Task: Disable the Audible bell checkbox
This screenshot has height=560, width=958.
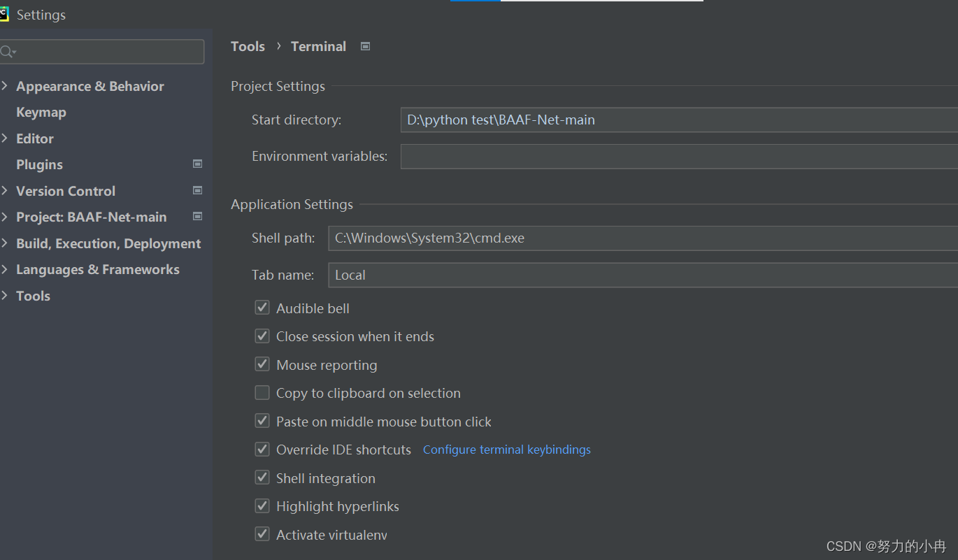Action: point(262,308)
